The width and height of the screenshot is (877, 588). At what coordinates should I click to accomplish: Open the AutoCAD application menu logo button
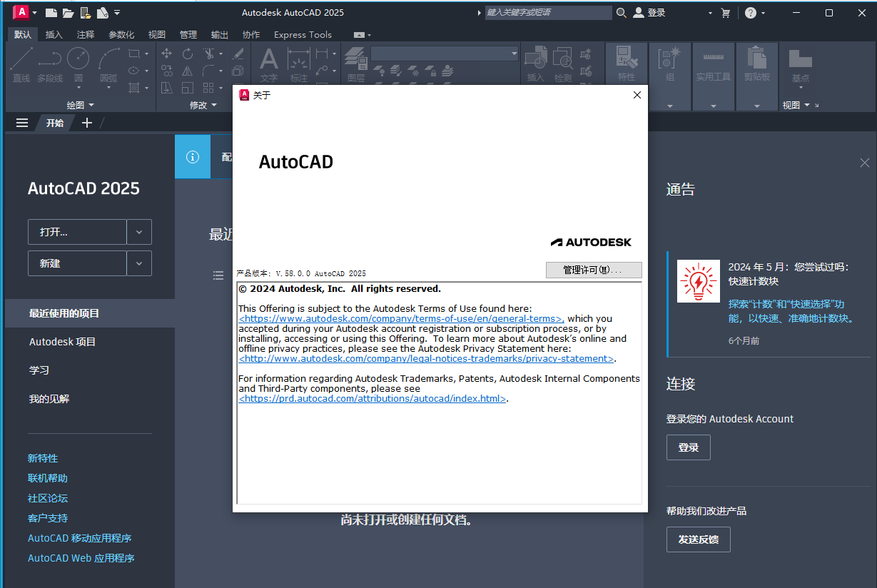[22, 12]
